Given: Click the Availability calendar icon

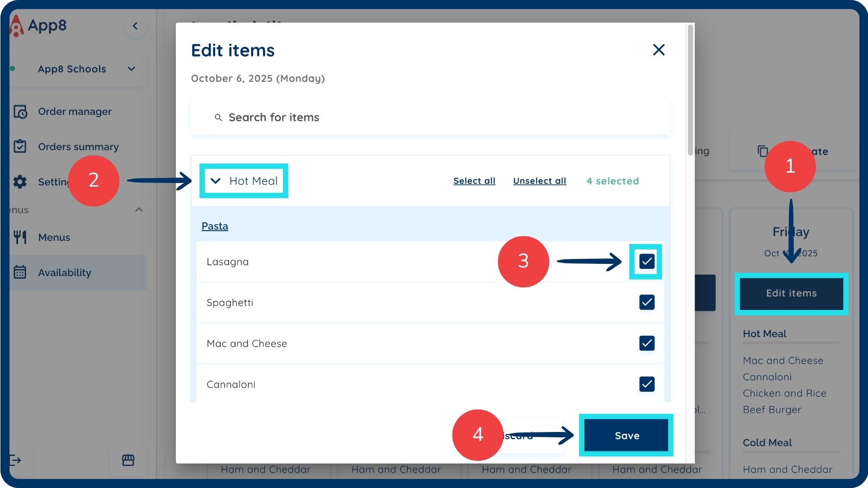Looking at the screenshot, I should [20, 272].
